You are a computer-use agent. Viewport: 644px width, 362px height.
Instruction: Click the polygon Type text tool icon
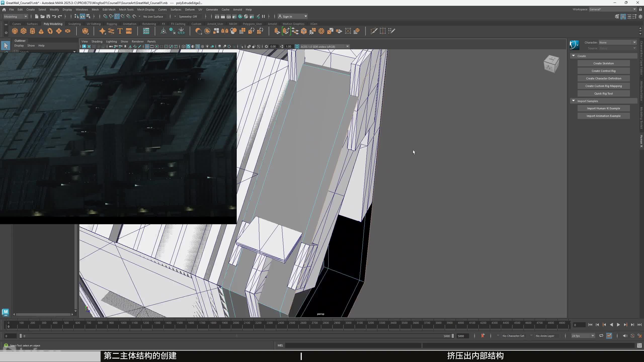point(120,31)
